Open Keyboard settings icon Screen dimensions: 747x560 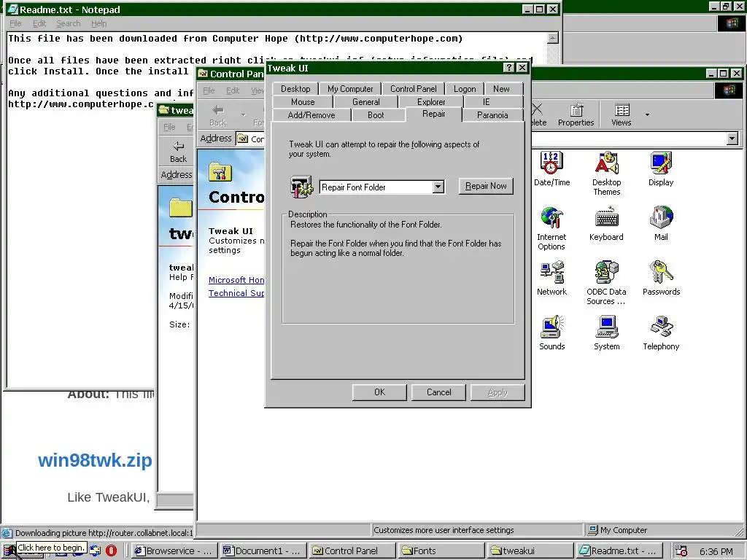click(x=606, y=223)
